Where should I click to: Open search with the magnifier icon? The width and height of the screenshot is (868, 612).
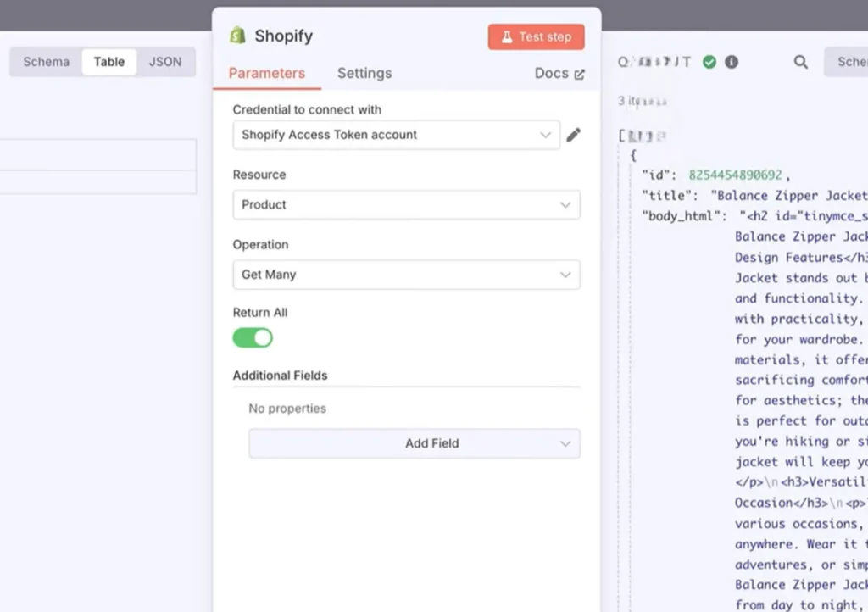tap(800, 62)
